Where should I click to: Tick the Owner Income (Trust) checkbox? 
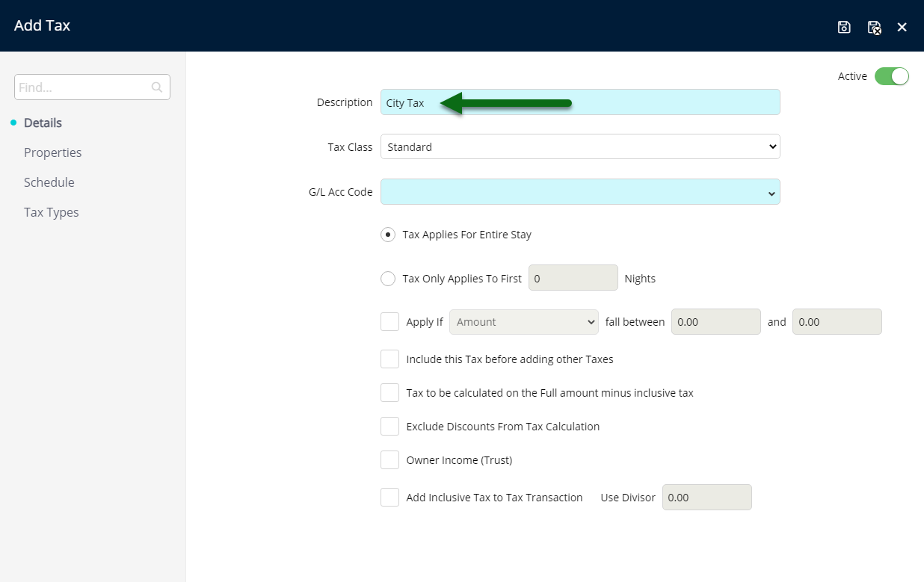coord(389,460)
